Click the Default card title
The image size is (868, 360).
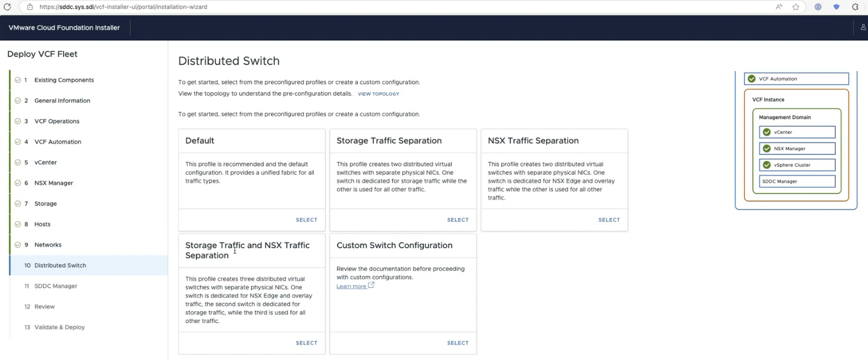[x=200, y=141]
